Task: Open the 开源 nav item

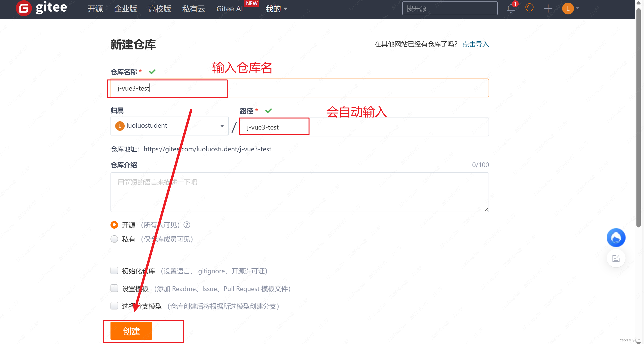Action: (x=95, y=9)
